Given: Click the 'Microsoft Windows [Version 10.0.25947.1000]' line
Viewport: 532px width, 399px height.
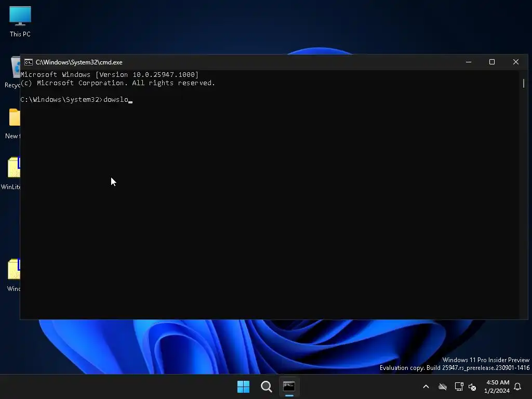Looking at the screenshot, I should coord(109,74).
